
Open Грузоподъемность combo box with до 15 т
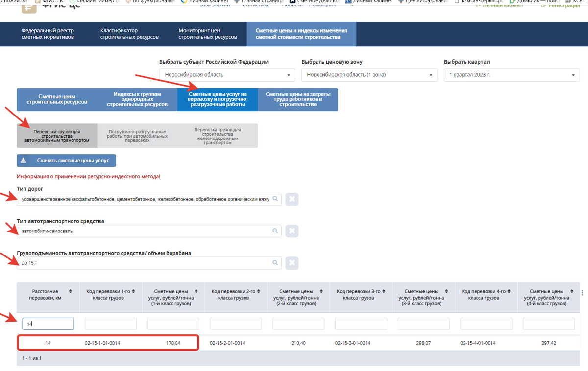149,263
